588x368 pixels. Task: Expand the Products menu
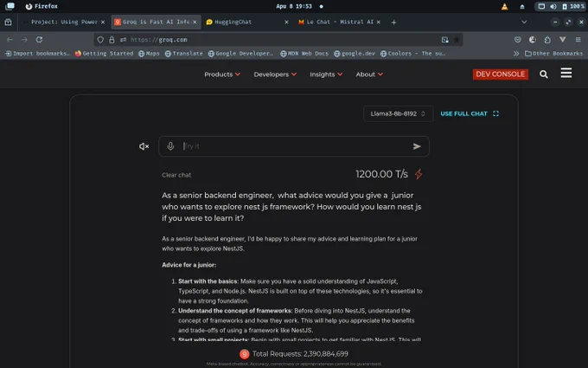click(222, 74)
